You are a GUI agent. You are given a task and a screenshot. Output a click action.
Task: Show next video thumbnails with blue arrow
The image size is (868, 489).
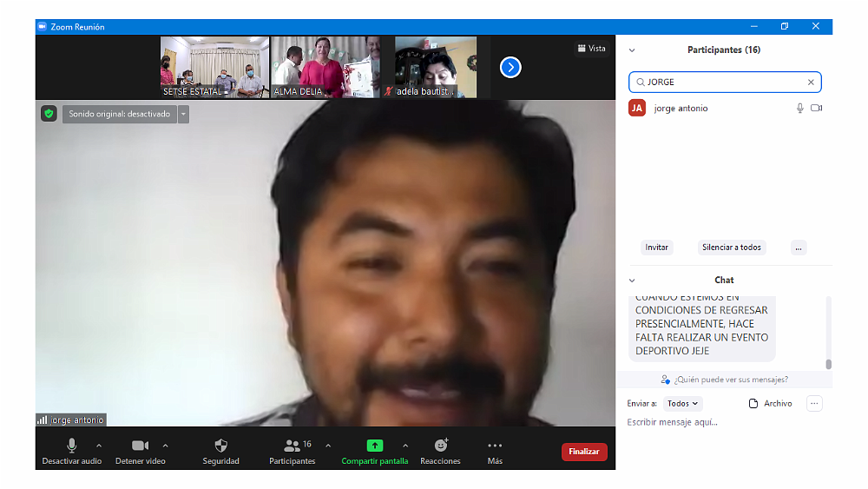click(x=510, y=67)
